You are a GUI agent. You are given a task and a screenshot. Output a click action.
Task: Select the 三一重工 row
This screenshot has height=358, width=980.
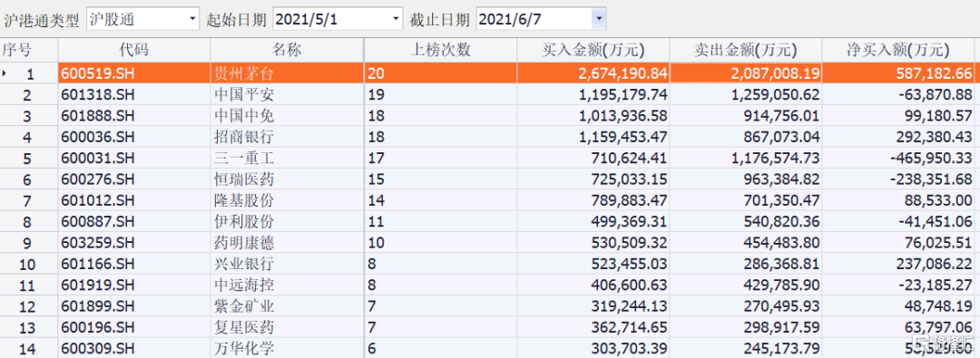pos(490,158)
